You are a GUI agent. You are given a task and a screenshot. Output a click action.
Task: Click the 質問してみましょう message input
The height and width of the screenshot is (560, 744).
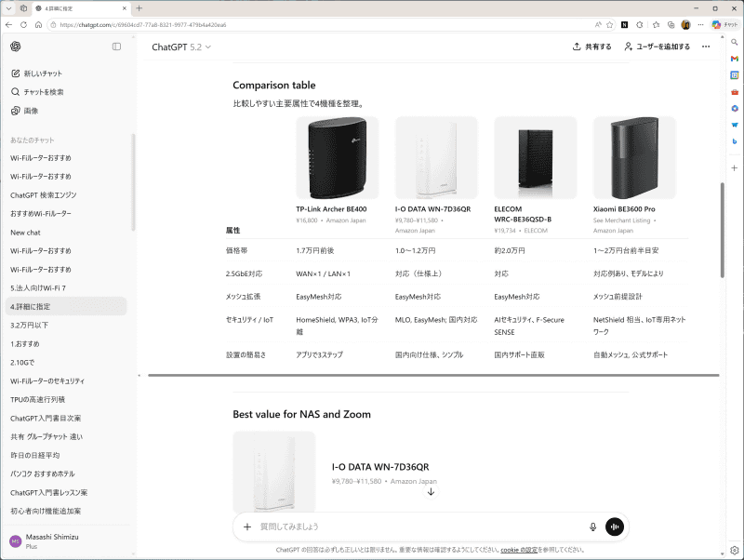pos(420,527)
